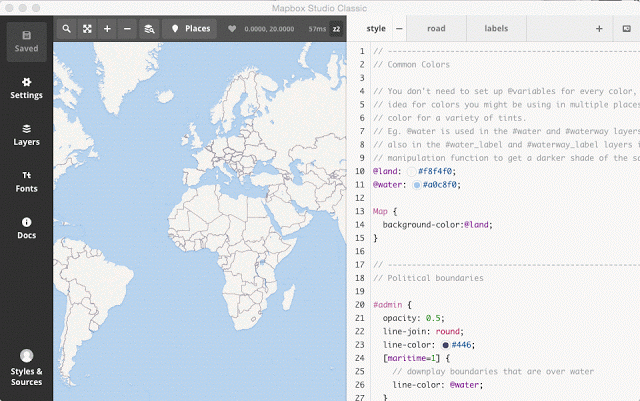
Task: Click the #446 line-color swatch
Action: coord(445,345)
